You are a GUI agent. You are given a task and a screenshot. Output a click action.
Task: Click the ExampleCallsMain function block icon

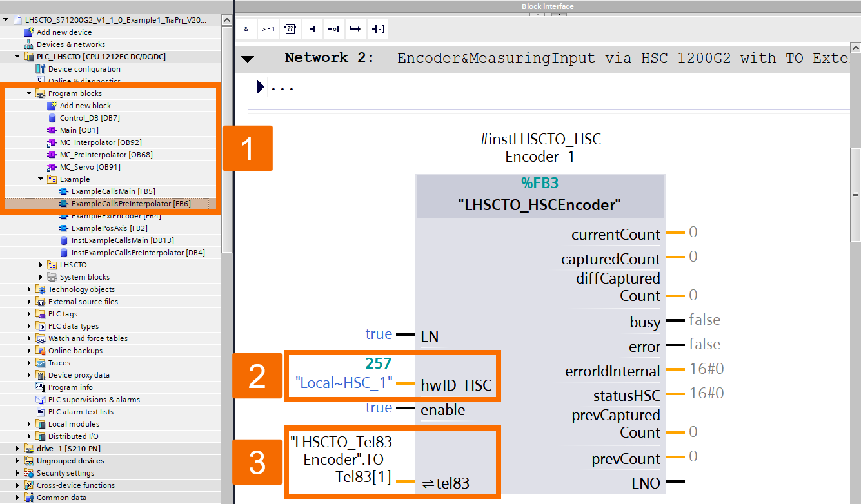click(64, 191)
